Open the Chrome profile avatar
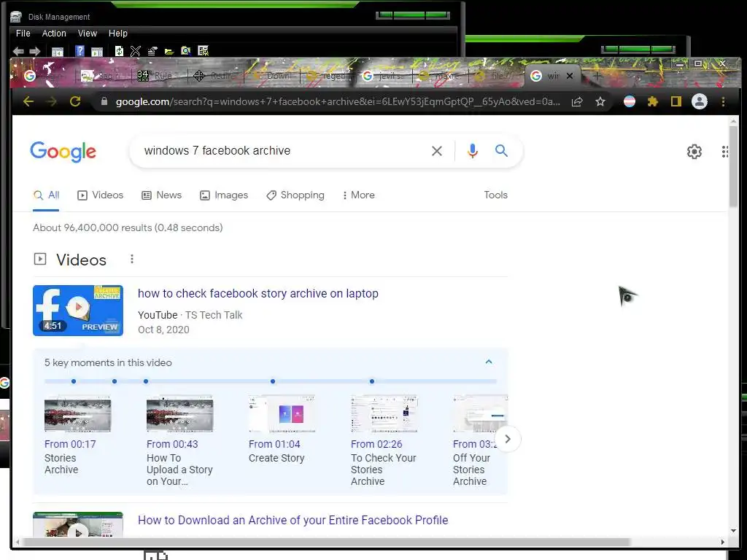The height and width of the screenshot is (560, 747). 700,101
